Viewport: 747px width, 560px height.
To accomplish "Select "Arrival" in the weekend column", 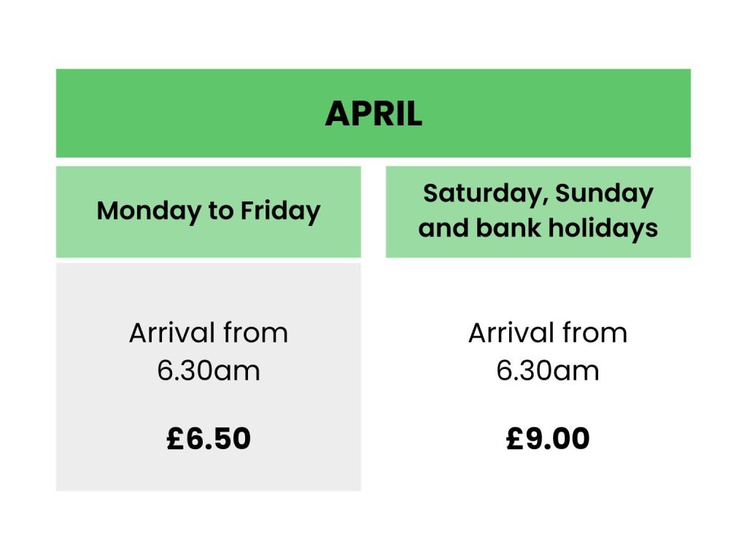I will [x=505, y=333].
